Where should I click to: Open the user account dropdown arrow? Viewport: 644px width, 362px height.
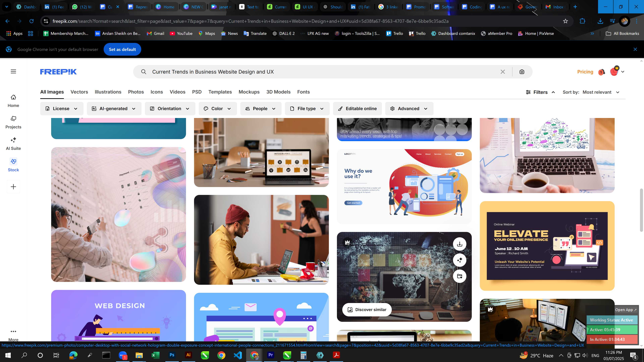623,72
